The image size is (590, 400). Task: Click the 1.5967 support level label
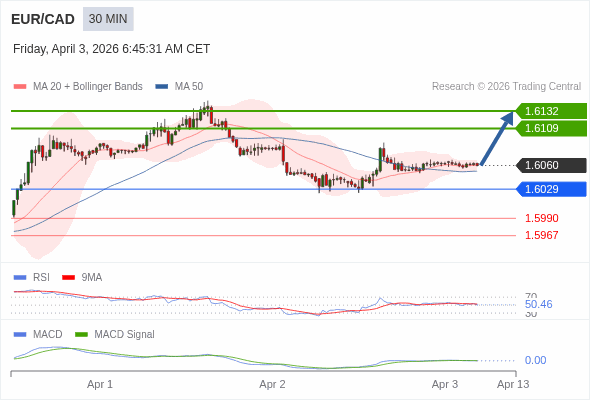point(542,235)
